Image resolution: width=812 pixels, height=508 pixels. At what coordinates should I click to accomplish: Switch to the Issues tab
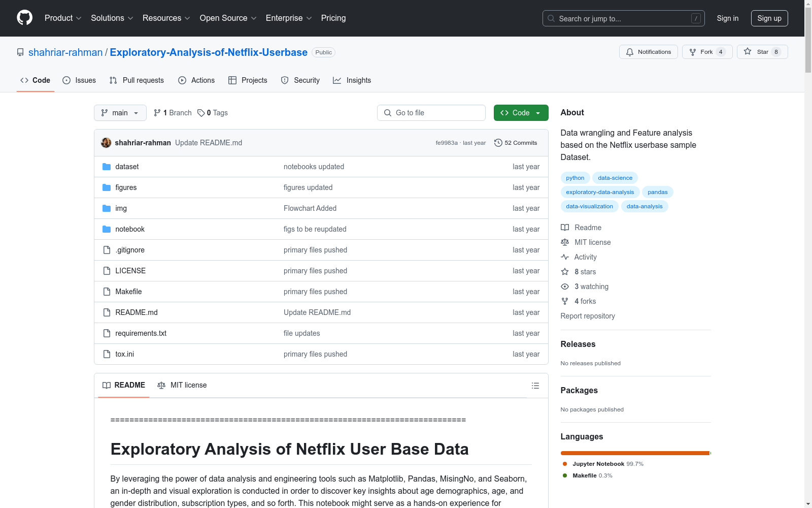click(79, 80)
